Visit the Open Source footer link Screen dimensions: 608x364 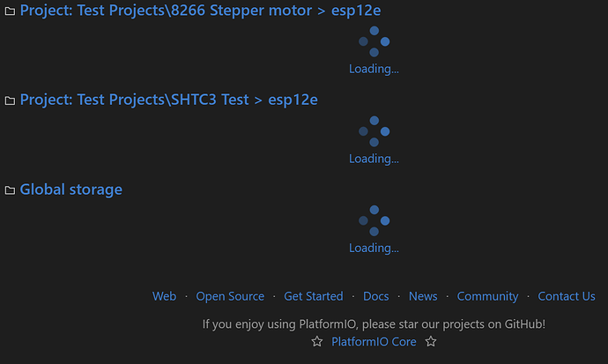[230, 296]
